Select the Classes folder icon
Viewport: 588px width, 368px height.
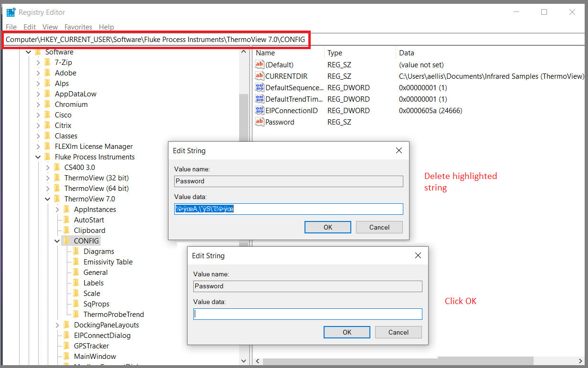tap(47, 136)
